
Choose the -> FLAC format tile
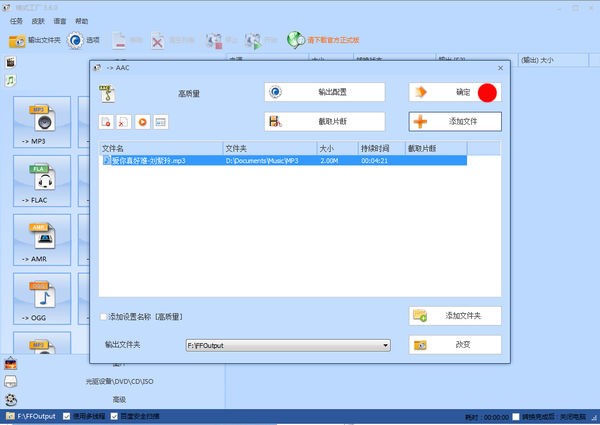(x=42, y=181)
